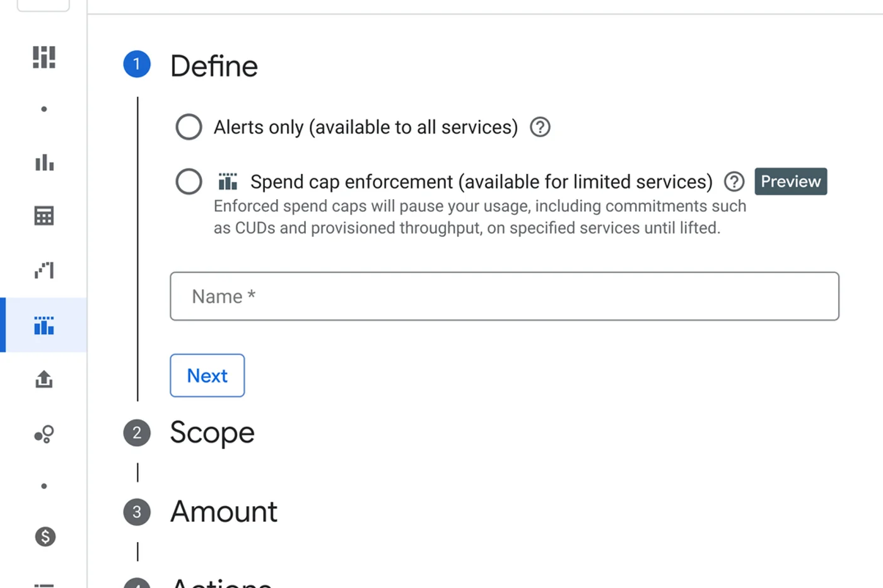The height and width of the screenshot is (588, 883).
Task: Show help for Alerts only option
Action: pos(540,127)
